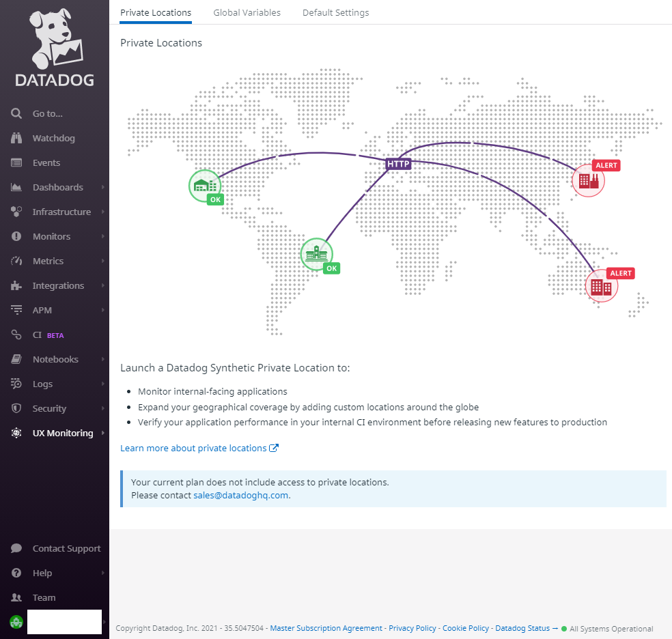Click the green warehouse OK location on the map
The width and height of the screenshot is (672, 639).
pos(206,187)
